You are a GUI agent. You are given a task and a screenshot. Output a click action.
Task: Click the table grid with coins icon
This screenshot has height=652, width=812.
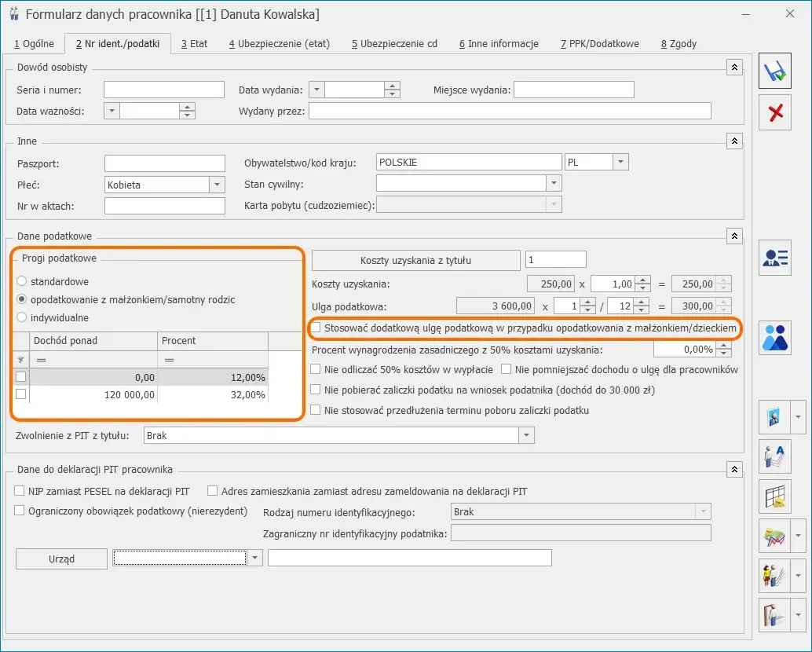(775, 496)
